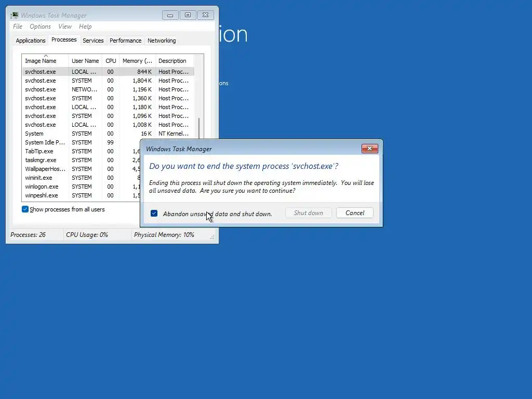Click the Task Manager resize grip
532x399 pixels.
coord(212,237)
